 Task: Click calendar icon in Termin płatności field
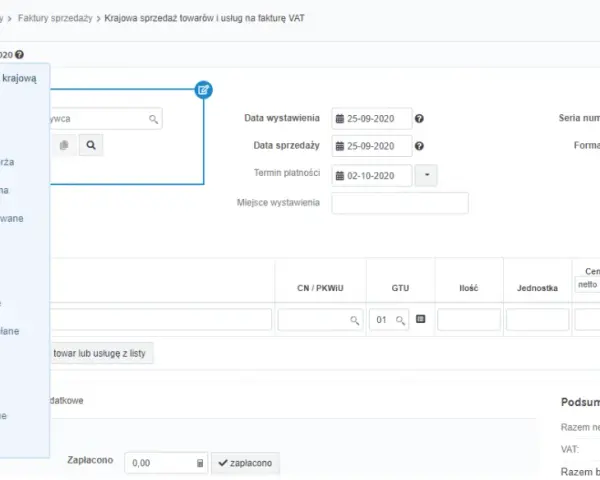(340, 176)
